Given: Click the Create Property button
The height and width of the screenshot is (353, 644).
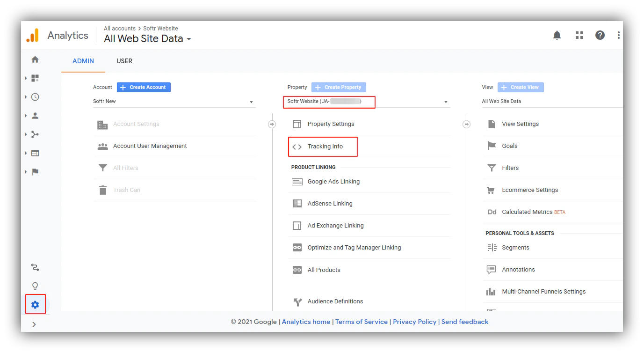Looking at the screenshot, I should click(x=339, y=87).
